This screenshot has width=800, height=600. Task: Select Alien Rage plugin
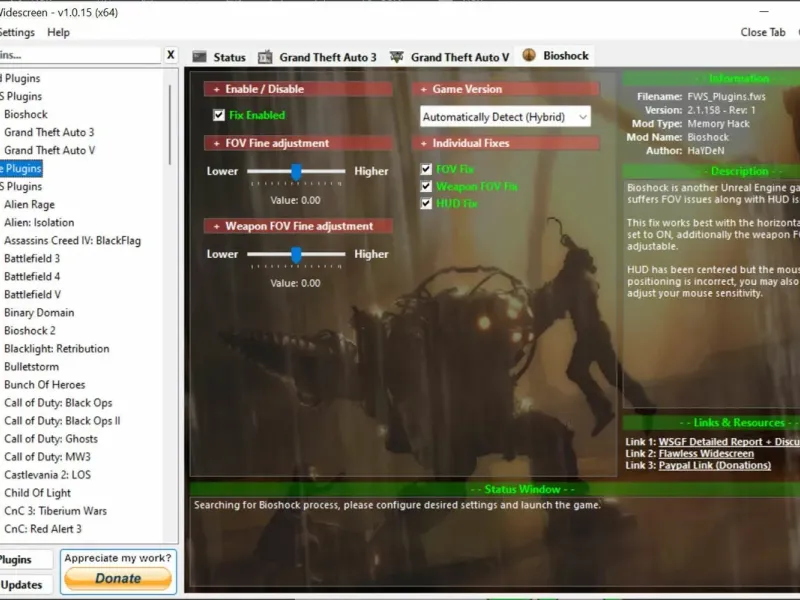point(29,205)
